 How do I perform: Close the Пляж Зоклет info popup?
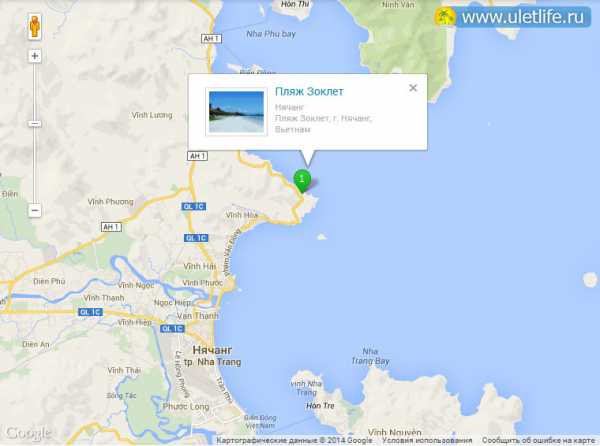pos(413,88)
